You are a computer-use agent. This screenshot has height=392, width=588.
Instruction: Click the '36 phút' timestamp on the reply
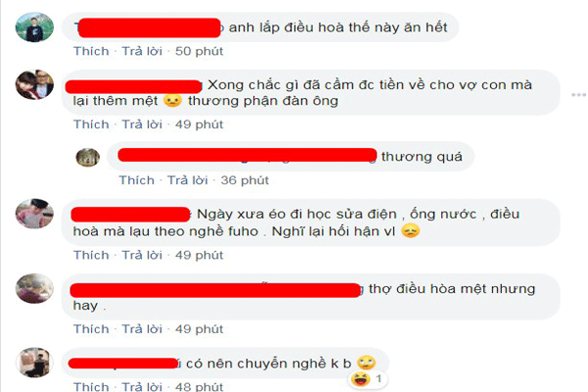(x=245, y=180)
